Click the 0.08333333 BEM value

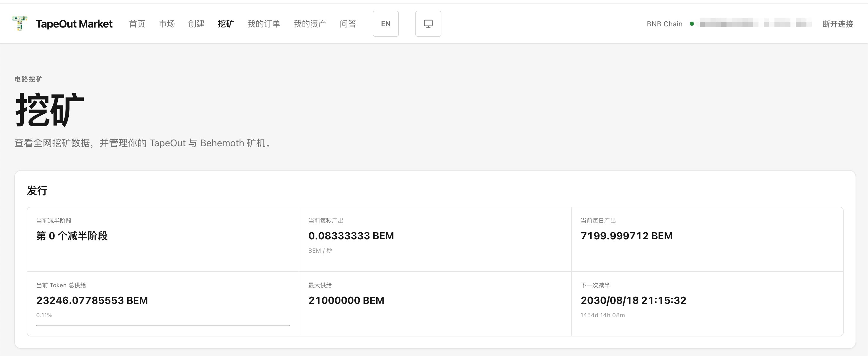point(351,236)
